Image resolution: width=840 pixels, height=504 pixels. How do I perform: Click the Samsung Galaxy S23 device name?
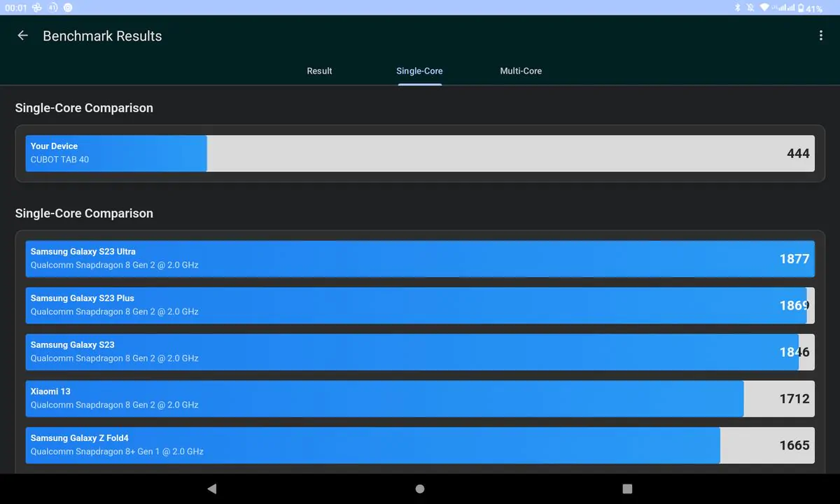coord(72,345)
